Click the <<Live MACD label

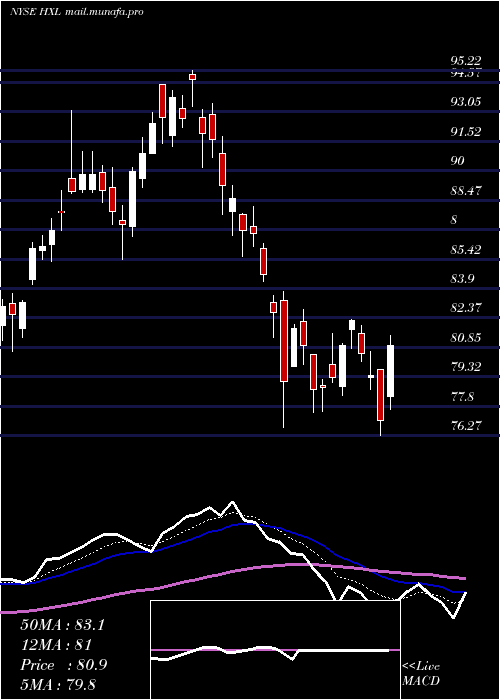[x=421, y=673]
